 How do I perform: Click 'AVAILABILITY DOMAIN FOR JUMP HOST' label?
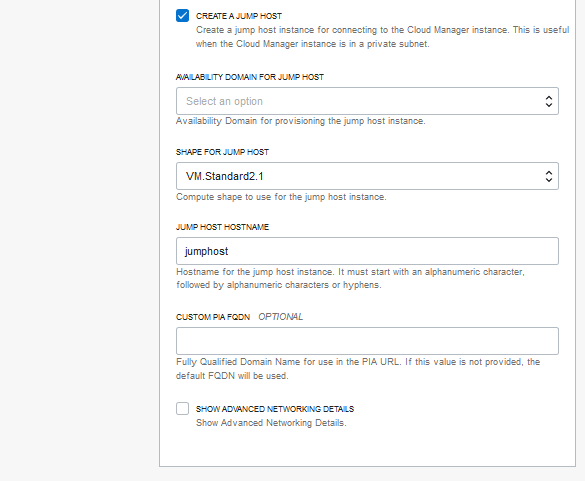(250, 77)
